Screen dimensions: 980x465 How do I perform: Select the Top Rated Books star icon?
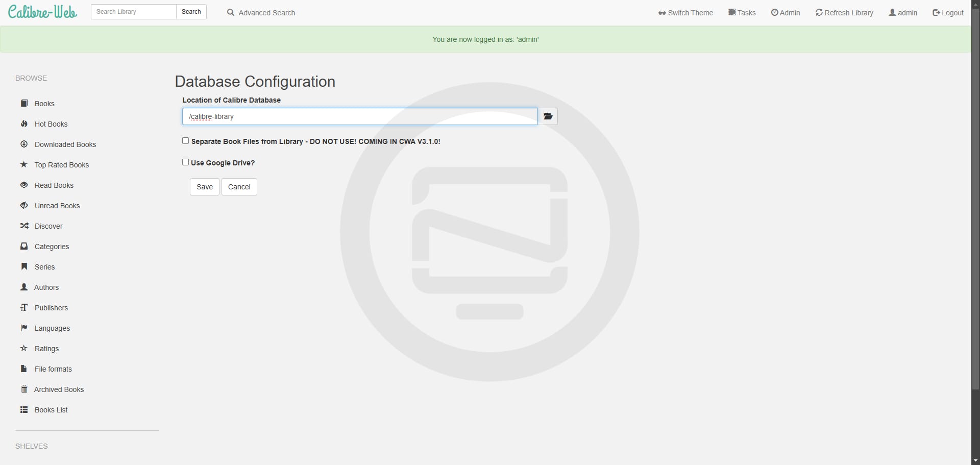(x=23, y=164)
